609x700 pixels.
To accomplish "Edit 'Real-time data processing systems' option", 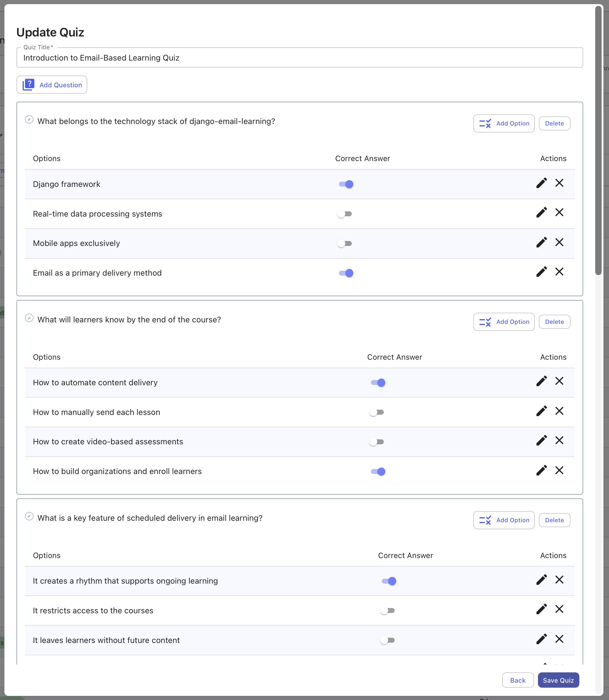I will click(541, 212).
